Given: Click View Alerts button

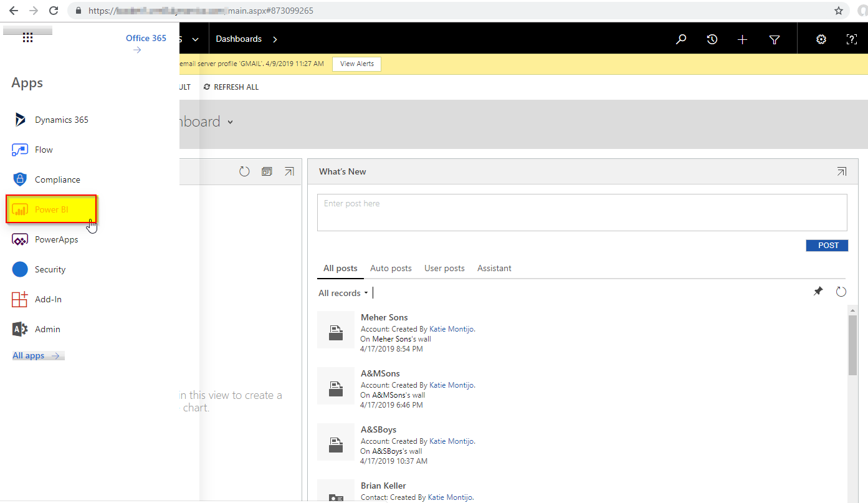Looking at the screenshot, I should click(x=357, y=64).
